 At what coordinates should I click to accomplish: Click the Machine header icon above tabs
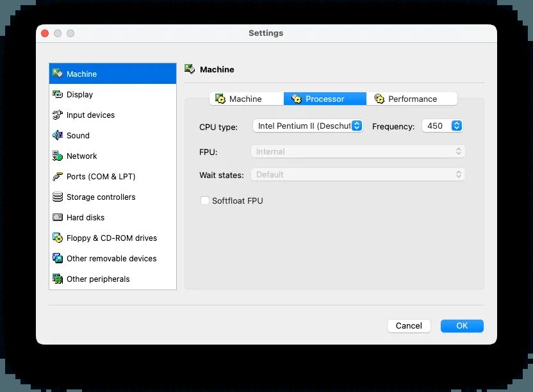pos(190,69)
